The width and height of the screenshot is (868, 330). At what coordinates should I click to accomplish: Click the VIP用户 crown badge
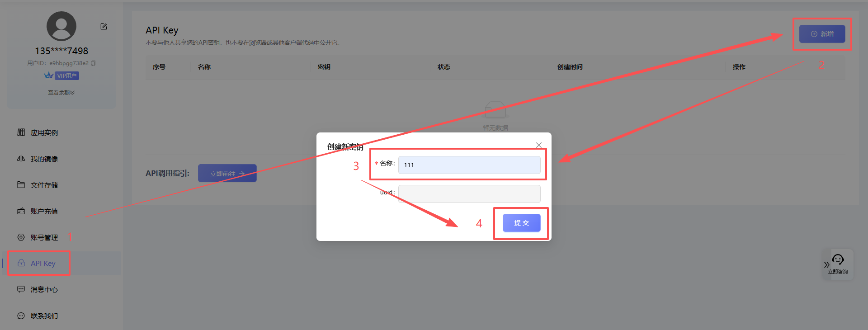[62, 75]
